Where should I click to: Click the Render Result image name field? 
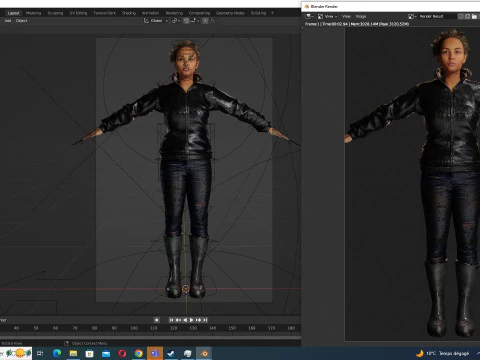(436, 16)
